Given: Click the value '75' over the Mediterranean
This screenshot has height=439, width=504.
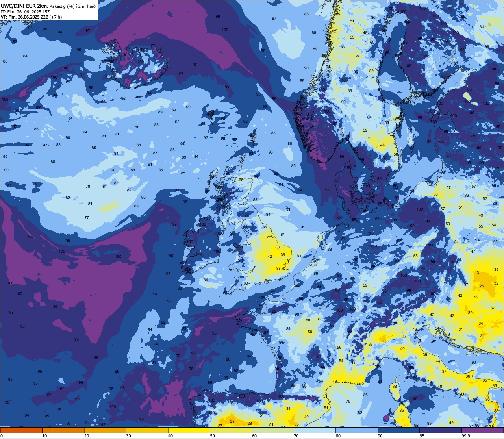Looking at the screenshot, I should coord(348,402).
